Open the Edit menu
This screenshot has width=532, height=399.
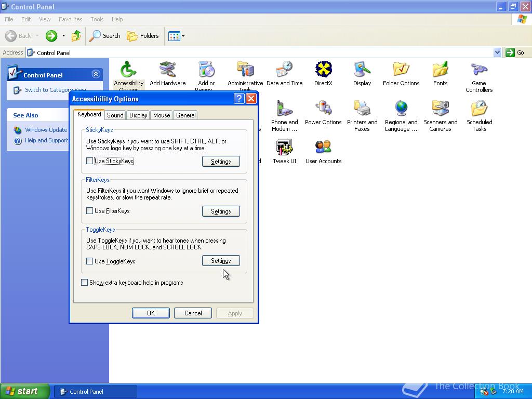[26, 19]
